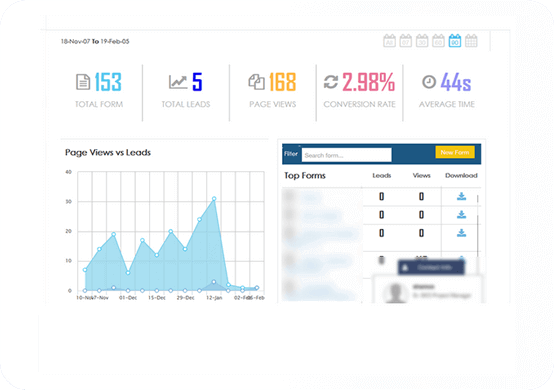Focus the Search form input field
The width and height of the screenshot is (554, 390).
346,155
